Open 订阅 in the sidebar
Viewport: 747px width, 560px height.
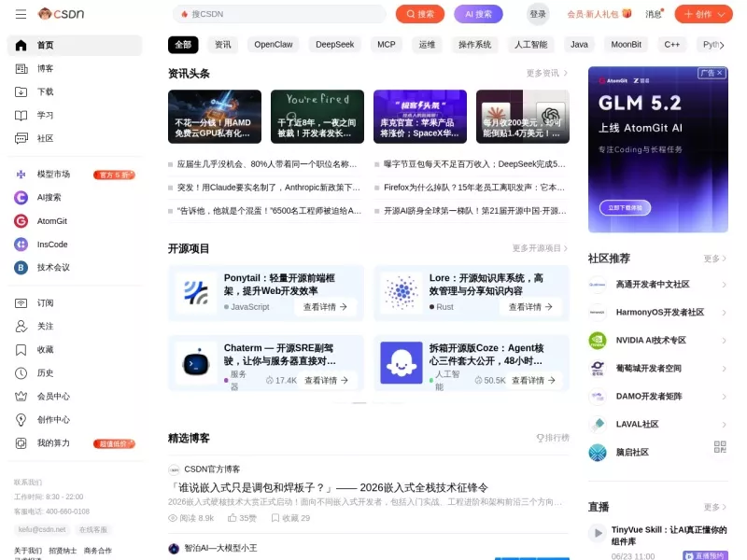(75, 303)
